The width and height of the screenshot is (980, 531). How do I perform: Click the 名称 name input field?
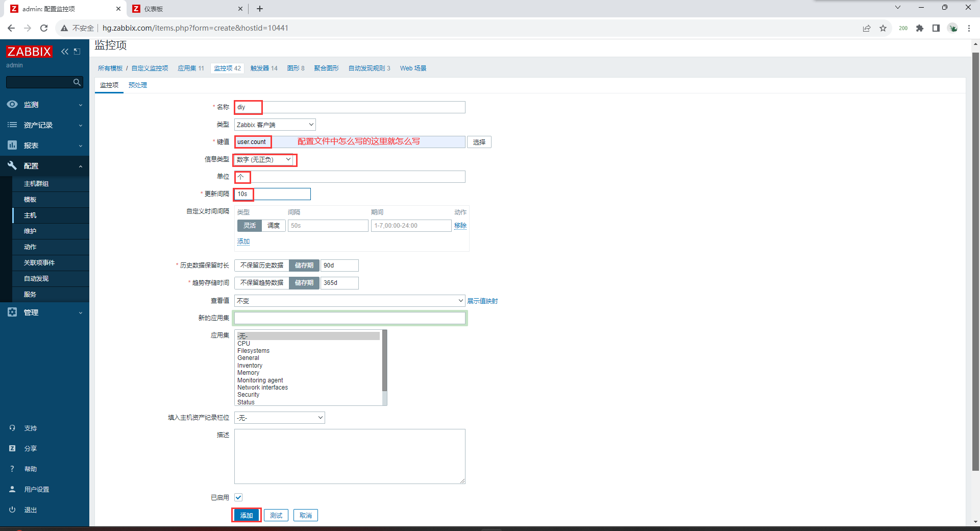click(x=350, y=107)
